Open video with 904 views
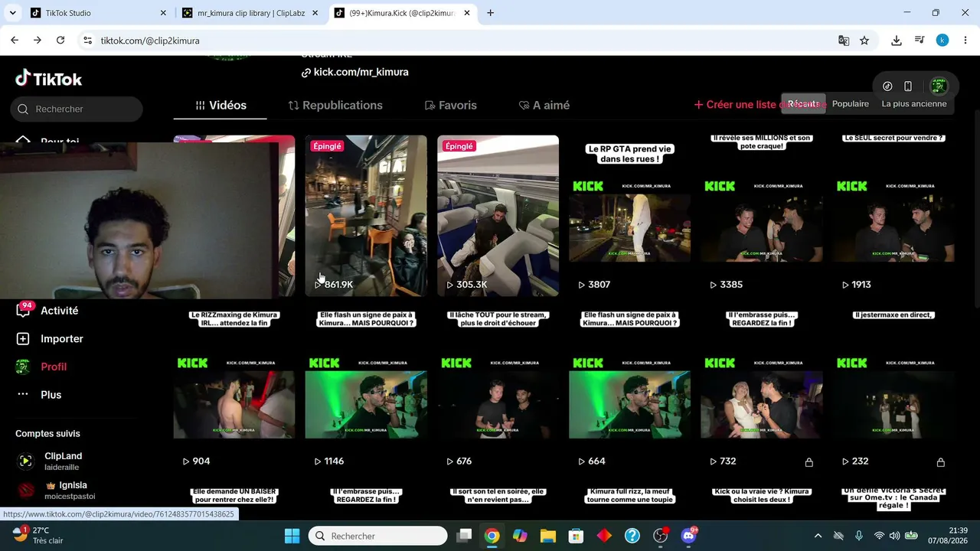Screen dimensions: 980x551 (x=234, y=392)
